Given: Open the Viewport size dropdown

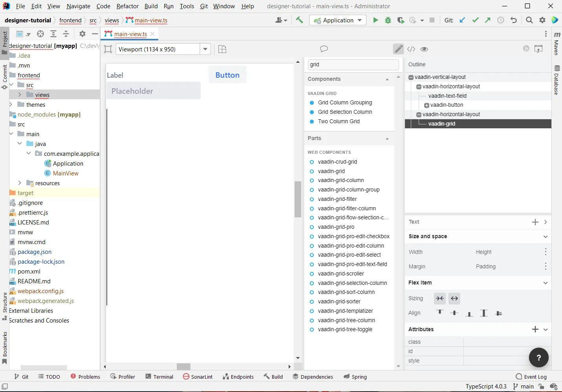Looking at the screenshot, I should click(205, 49).
